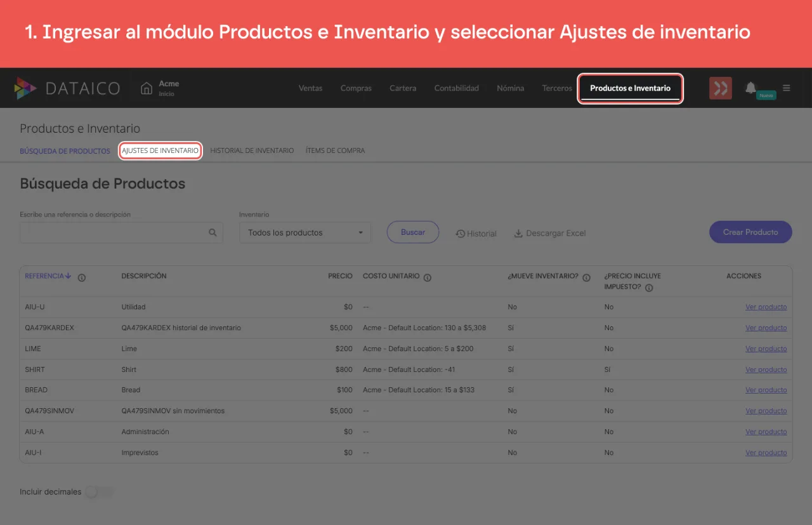Switch to the Ajustes de Inventario tab
The width and height of the screenshot is (812, 525).
point(160,150)
